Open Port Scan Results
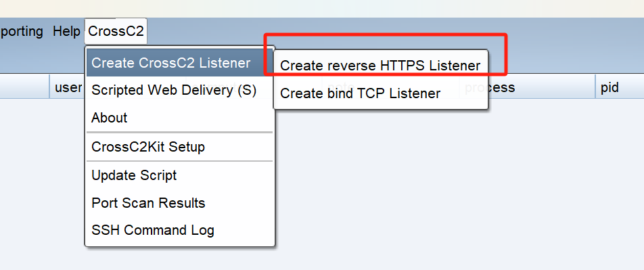Screen dimensions: 644x270 click(179, 203)
